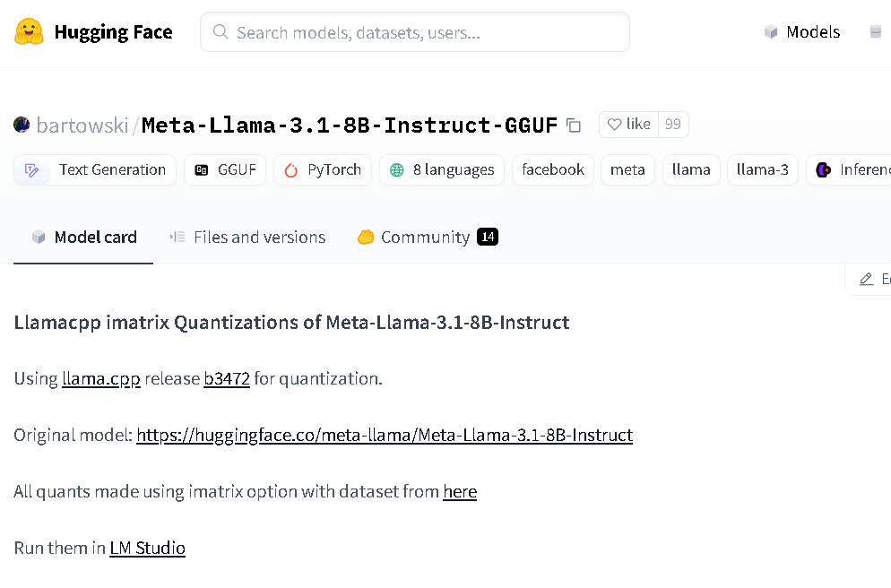891x588 pixels.
Task: View the 99 likes count
Action: point(673,125)
